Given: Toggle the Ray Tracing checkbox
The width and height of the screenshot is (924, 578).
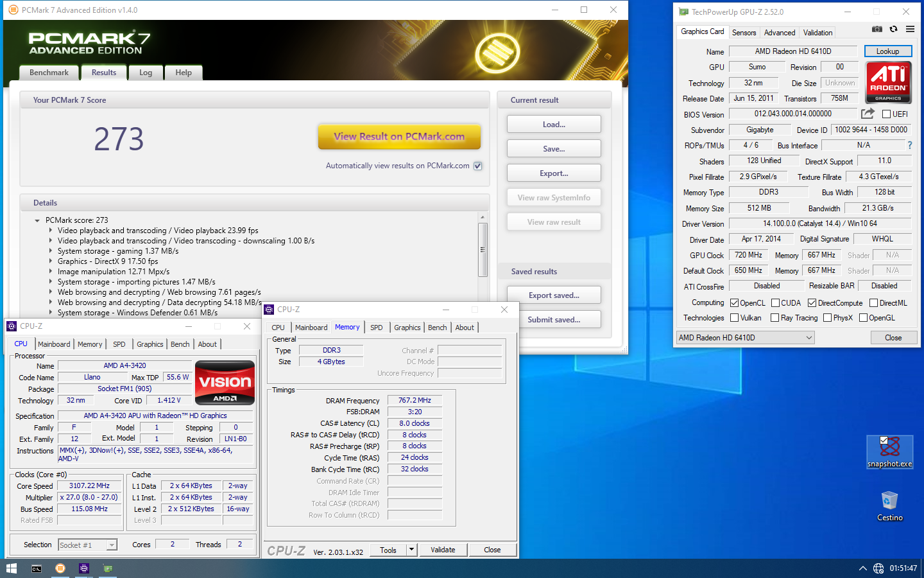Looking at the screenshot, I should (x=774, y=318).
